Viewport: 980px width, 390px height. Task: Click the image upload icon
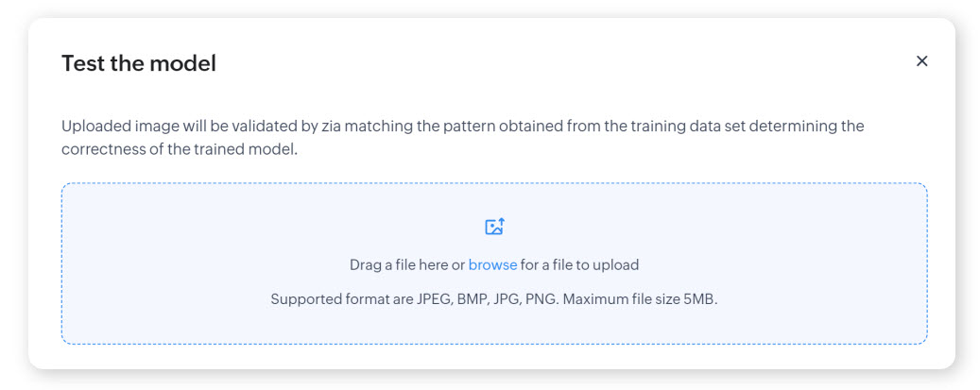pyautogui.click(x=494, y=227)
